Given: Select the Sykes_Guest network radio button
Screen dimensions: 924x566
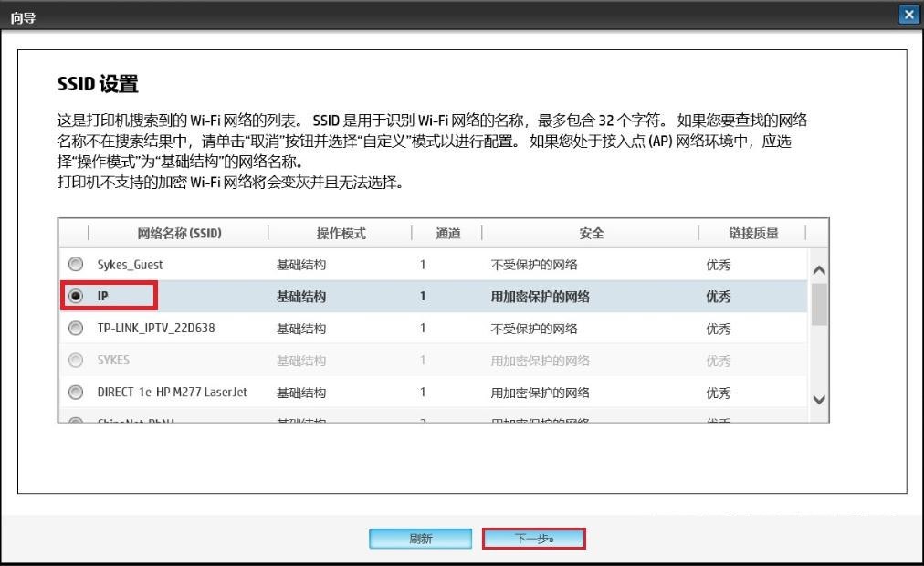Looking at the screenshot, I should pyautogui.click(x=76, y=265).
